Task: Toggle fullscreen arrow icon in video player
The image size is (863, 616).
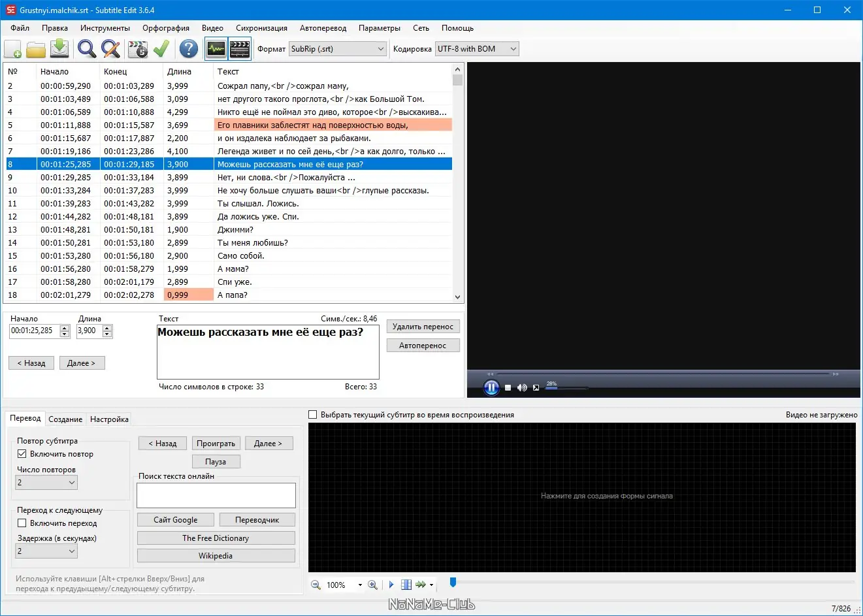Action: pyautogui.click(x=536, y=388)
